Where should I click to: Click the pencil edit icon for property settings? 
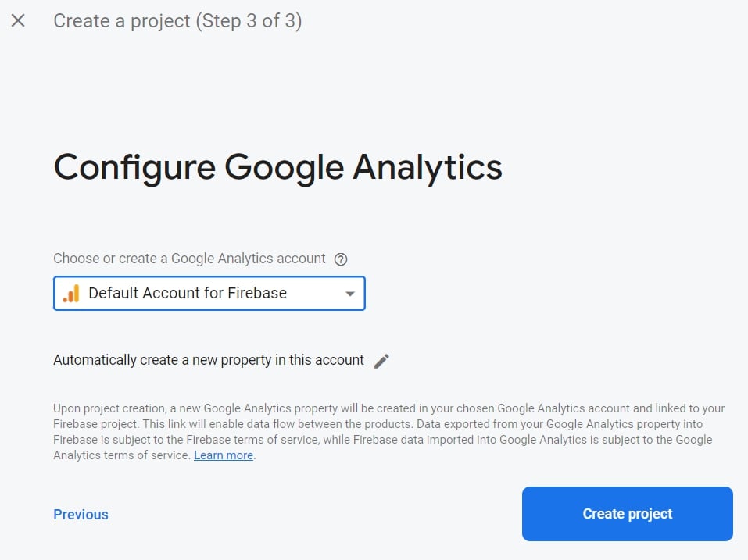click(x=381, y=360)
